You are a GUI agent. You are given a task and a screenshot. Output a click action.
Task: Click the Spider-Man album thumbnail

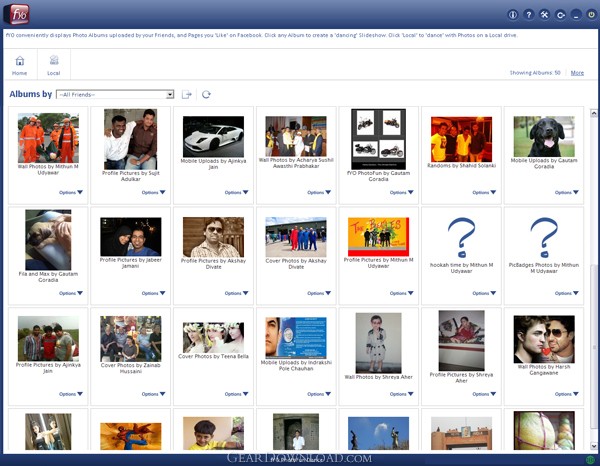130,436
